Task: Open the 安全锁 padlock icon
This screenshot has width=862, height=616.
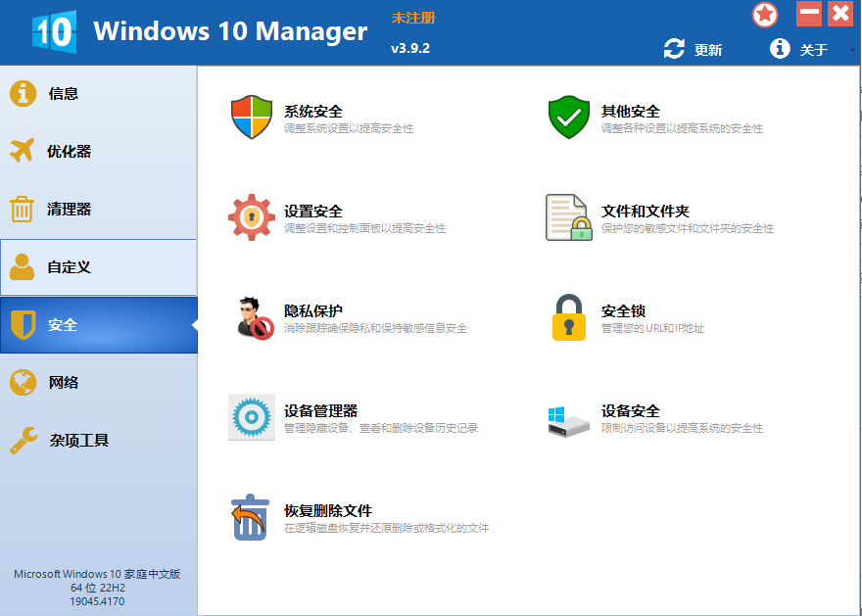Action: click(568, 318)
